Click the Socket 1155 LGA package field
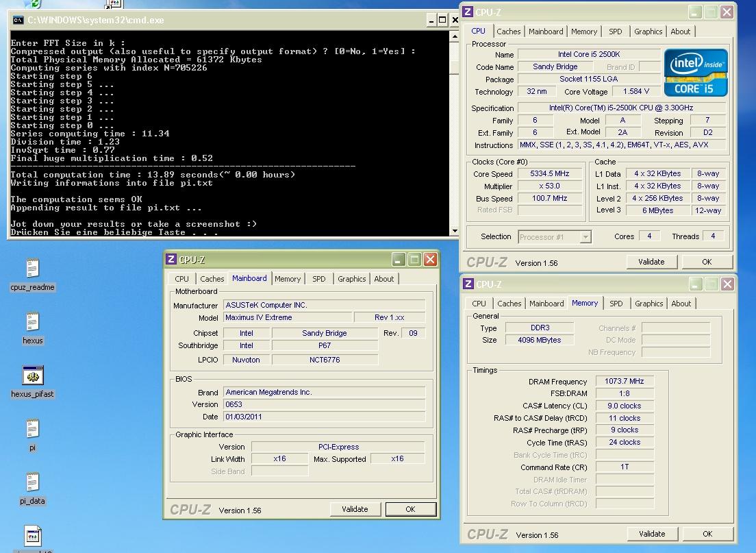Image resolution: width=756 pixels, height=553 pixels. click(589, 79)
